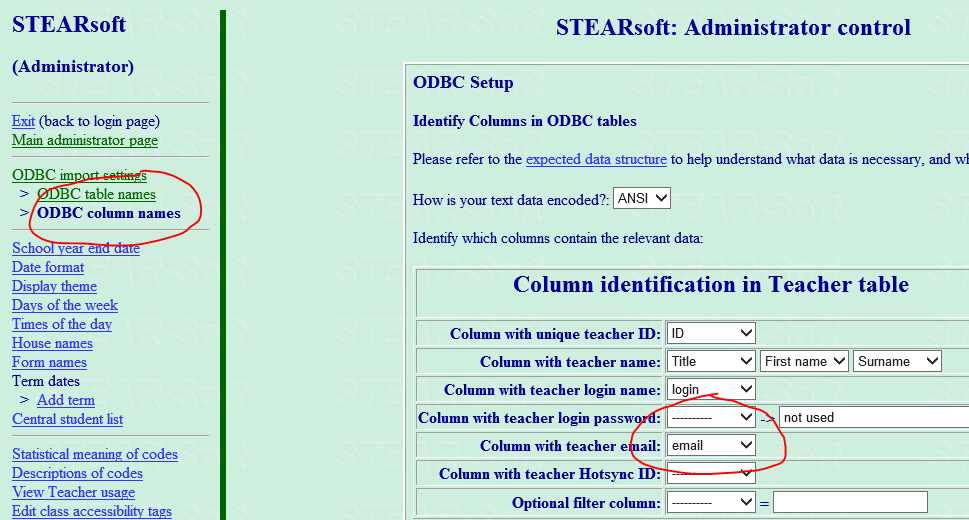The width and height of the screenshot is (969, 520).
Task: Click the optional filter value field
Action: point(850,503)
